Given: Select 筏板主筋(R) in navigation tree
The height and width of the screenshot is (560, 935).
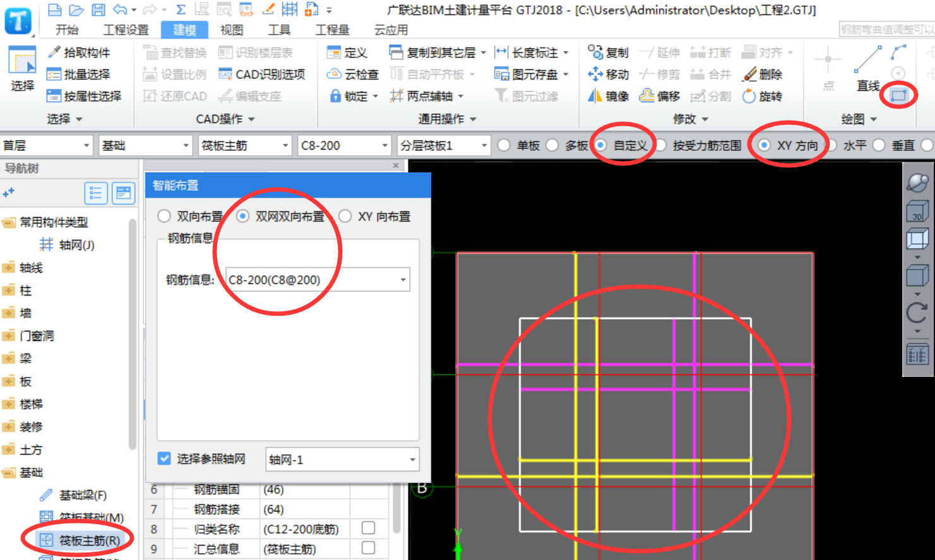Looking at the screenshot, I should click(x=80, y=540).
